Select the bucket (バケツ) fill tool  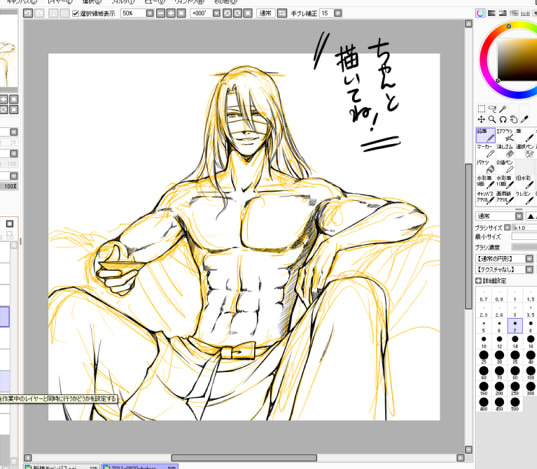coord(486,166)
